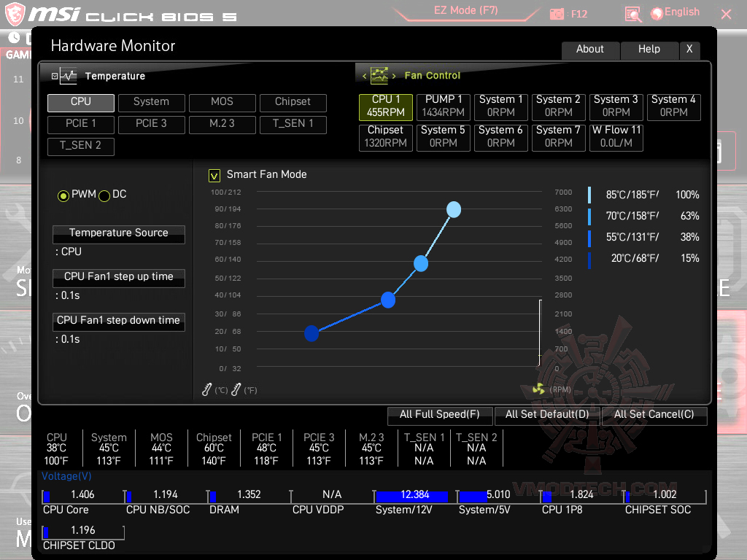The height and width of the screenshot is (560, 747).
Task: Open CPU Fan1 step up time setting
Action: coord(118,278)
